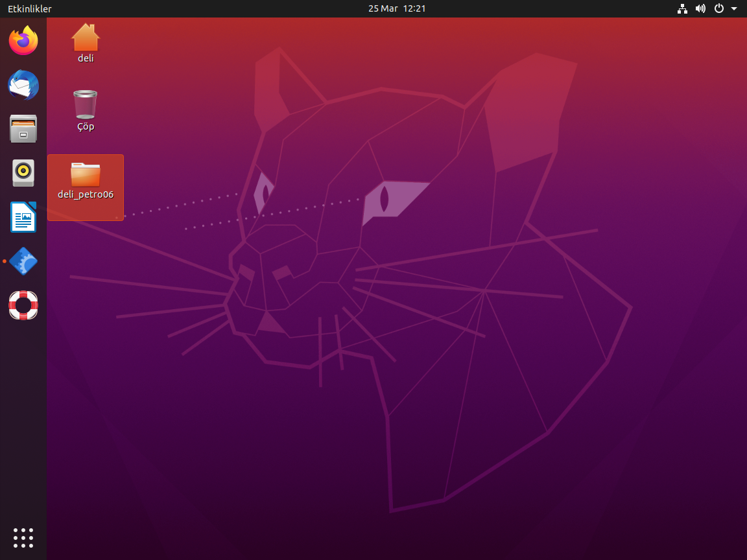Open the 25 Mar 12:21 clock menu
The width and height of the screenshot is (747, 560).
(x=397, y=8)
